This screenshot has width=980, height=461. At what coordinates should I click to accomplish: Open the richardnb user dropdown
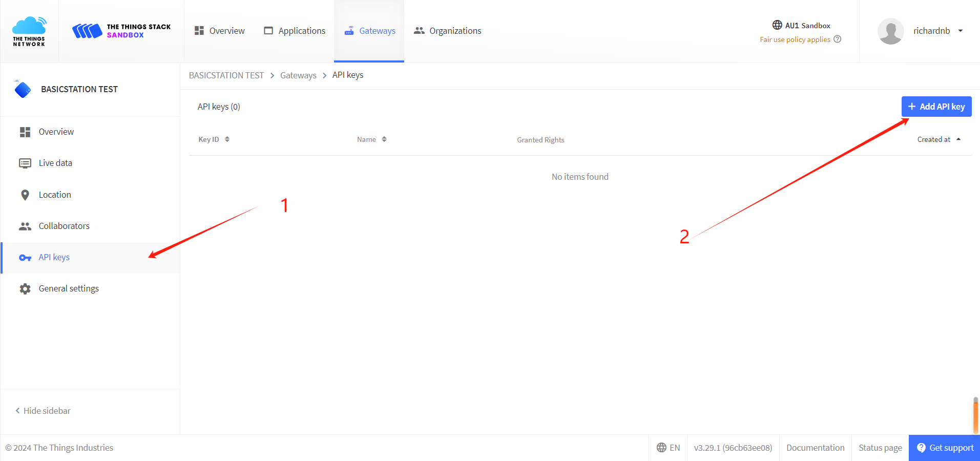960,31
